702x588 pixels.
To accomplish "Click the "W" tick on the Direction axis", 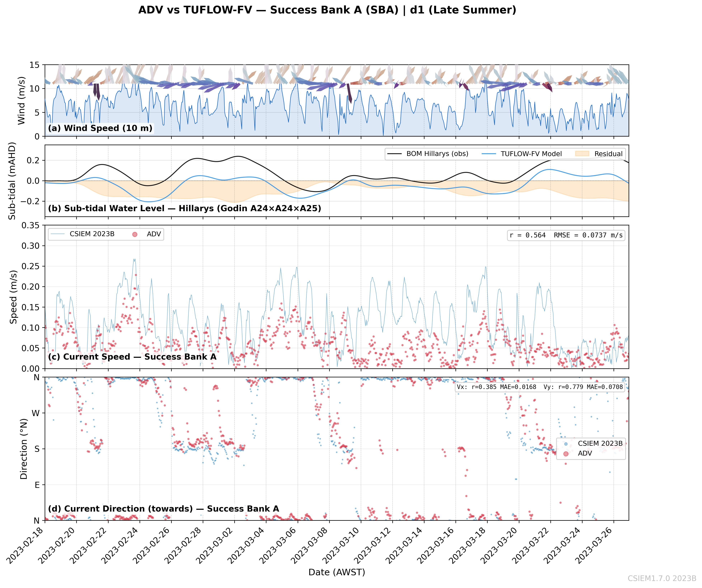I will click(36, 413).
